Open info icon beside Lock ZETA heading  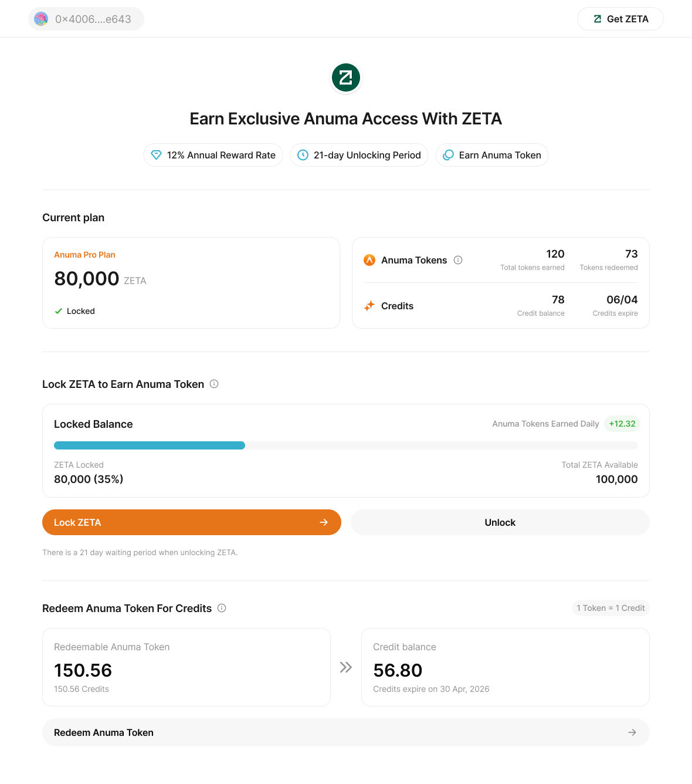click(214, 384)
